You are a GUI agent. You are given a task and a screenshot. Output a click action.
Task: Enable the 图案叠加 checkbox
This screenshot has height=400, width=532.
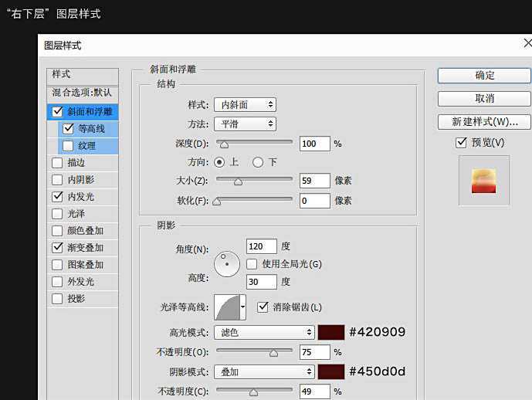[57, 265]
